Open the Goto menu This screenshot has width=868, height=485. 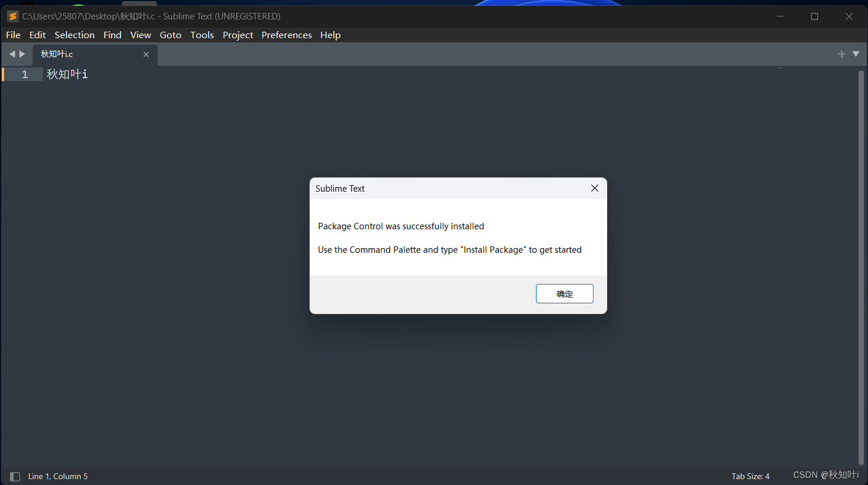[170, 35]
